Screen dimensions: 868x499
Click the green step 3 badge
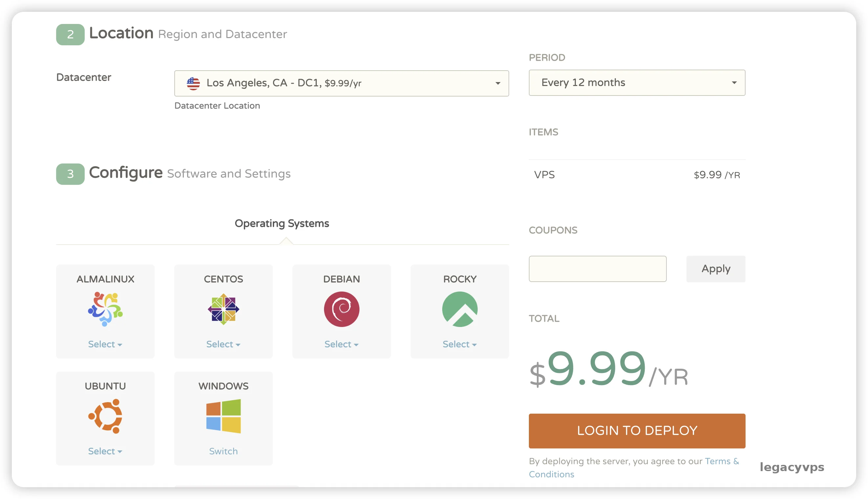70,174
